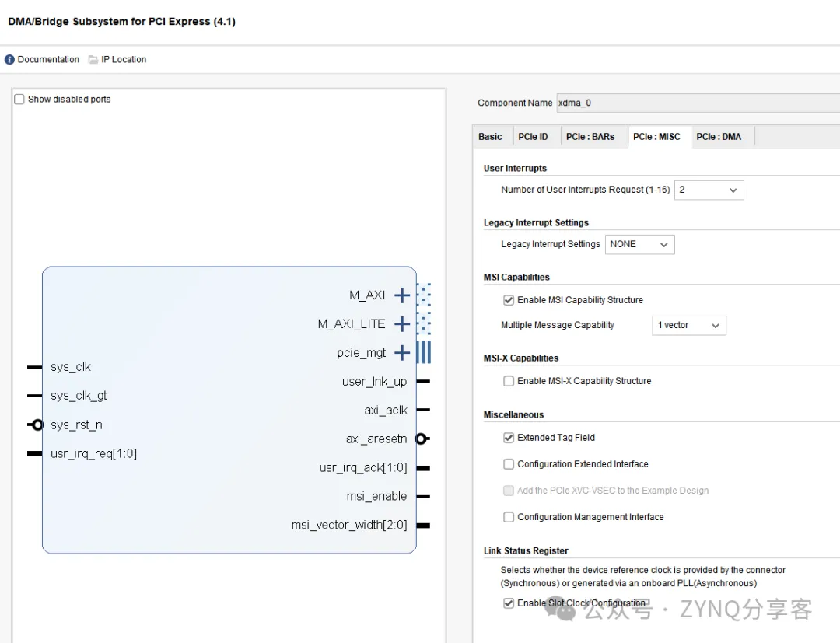Screen dimensions: 840x643
Task: Check Configuration Management Interface option
Action: [509, 517]
